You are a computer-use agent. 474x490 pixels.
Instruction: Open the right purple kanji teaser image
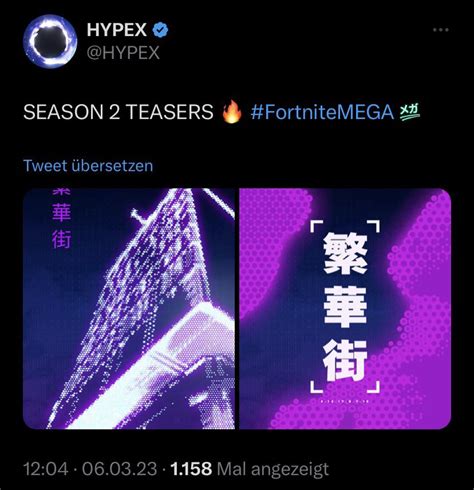pos(345,309)
